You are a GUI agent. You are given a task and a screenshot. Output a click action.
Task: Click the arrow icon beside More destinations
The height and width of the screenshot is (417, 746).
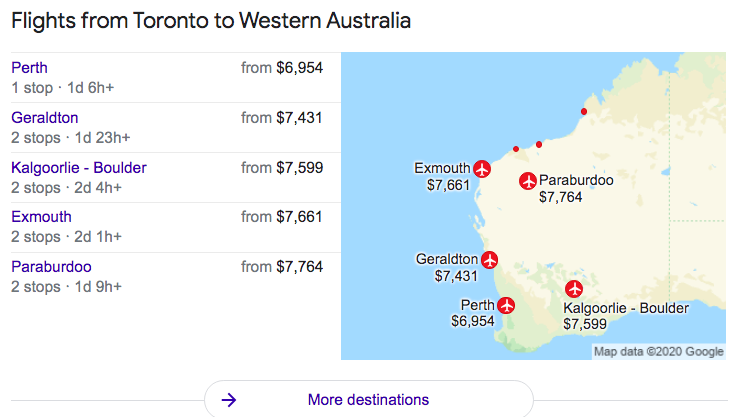pos(229,400)
